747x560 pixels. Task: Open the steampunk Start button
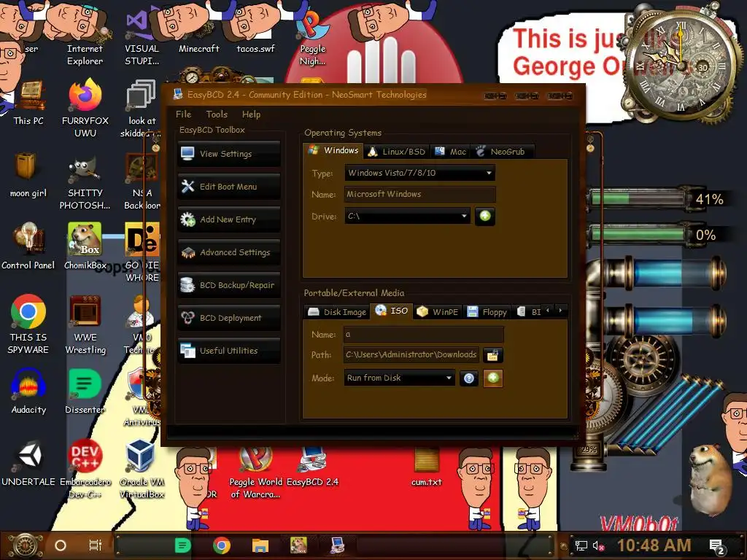click(x=25, y=545)
